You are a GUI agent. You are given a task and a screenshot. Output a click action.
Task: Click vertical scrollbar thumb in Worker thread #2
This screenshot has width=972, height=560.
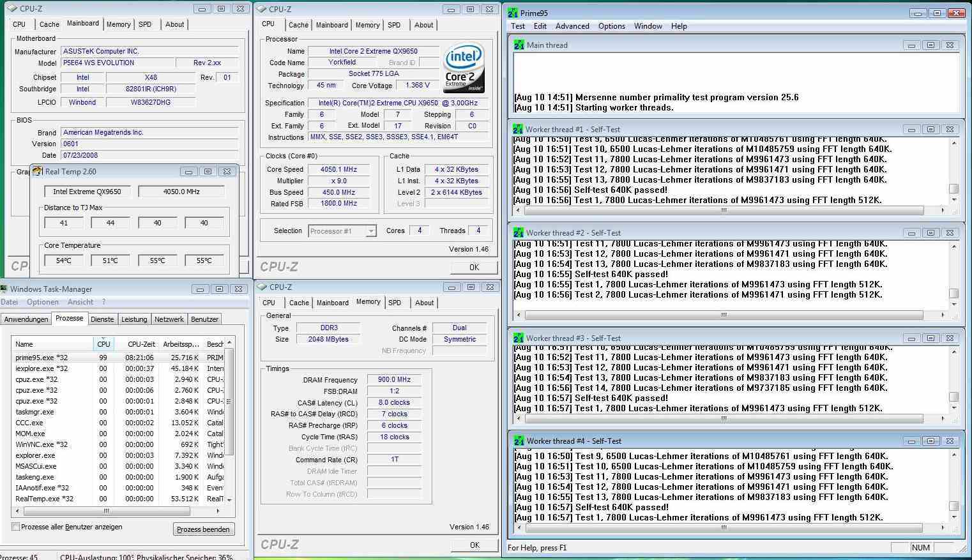(953, 294)
